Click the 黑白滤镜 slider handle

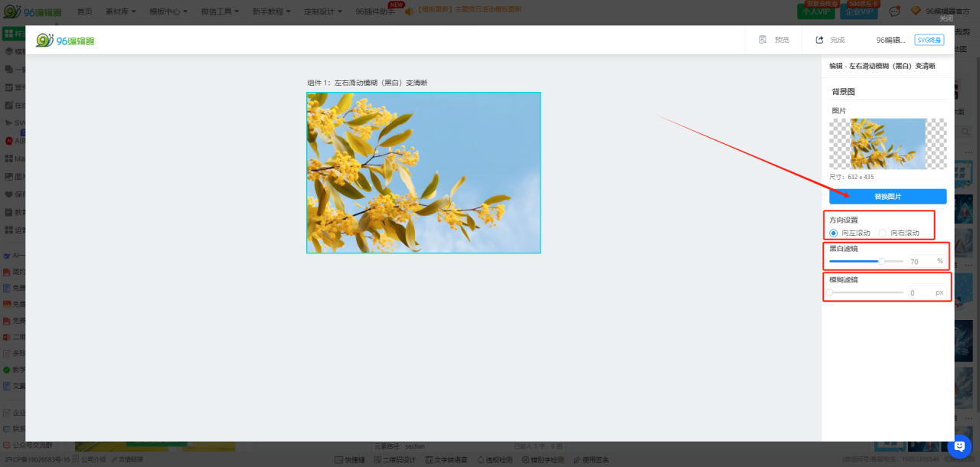pyautogui.click(x=881, y=261)
